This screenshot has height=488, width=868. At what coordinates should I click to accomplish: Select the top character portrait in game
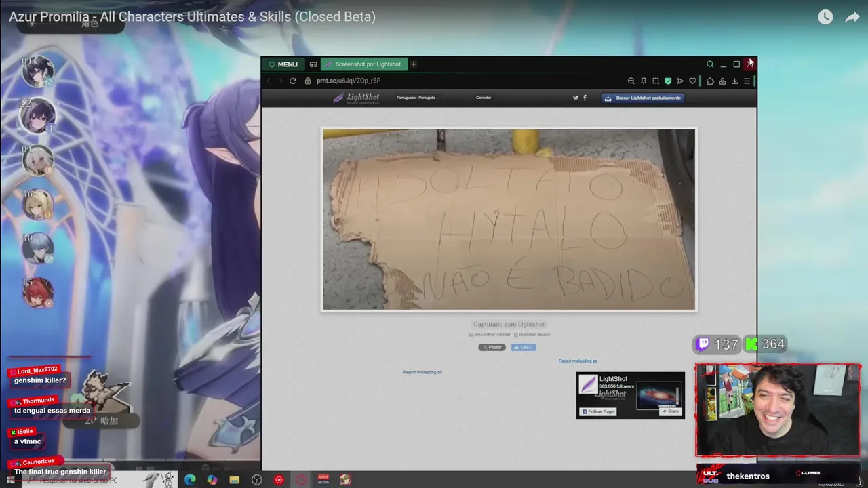click(37, 71)
